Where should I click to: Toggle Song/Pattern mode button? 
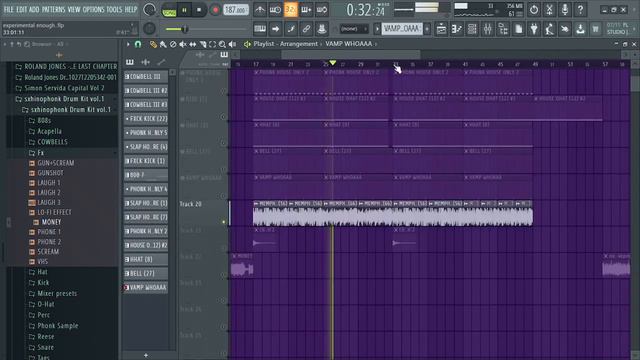pos(169,10)
